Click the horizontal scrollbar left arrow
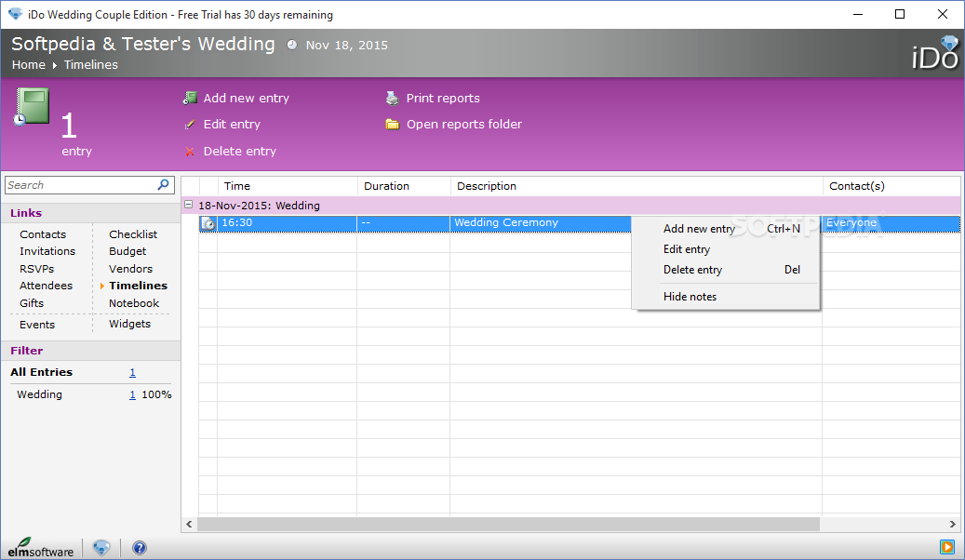The image size is (965, 560). click(189, 525)
